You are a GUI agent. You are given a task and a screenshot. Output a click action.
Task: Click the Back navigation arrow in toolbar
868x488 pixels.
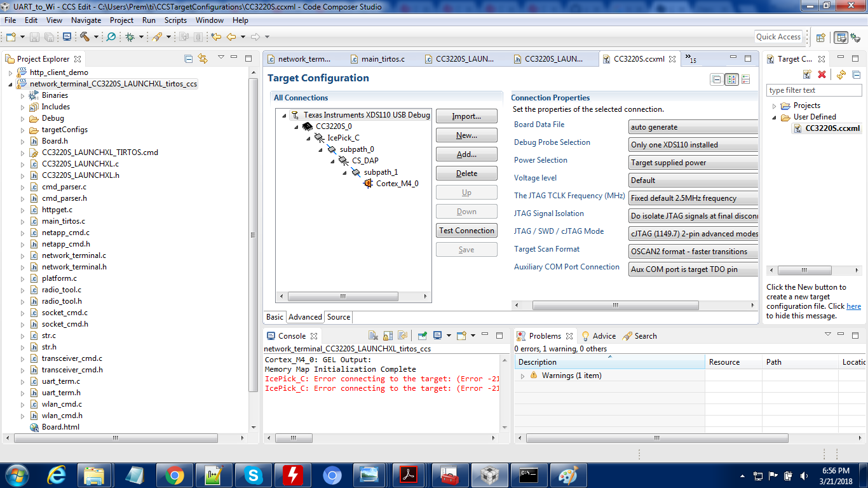[231, 37]
